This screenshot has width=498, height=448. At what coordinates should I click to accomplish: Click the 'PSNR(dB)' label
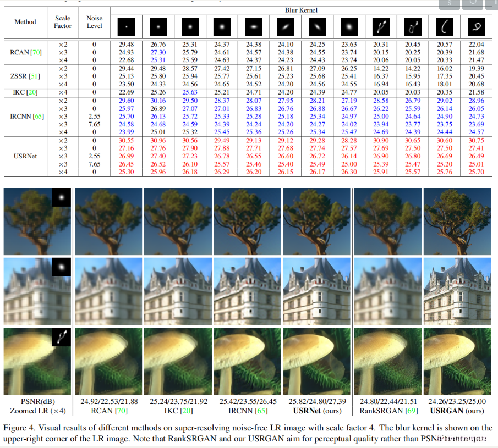point(38,401)
